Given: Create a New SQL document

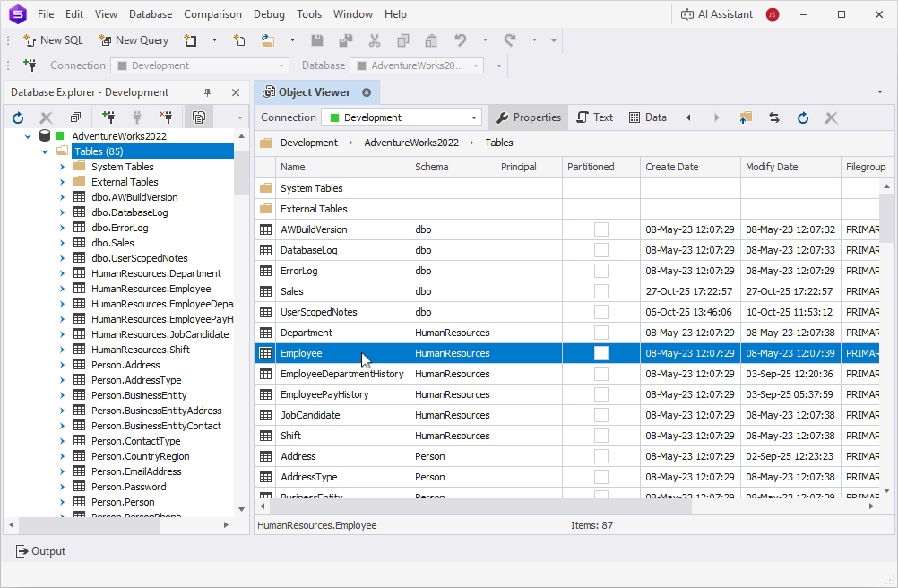Looking at the screenshot, I should point(53,39).
